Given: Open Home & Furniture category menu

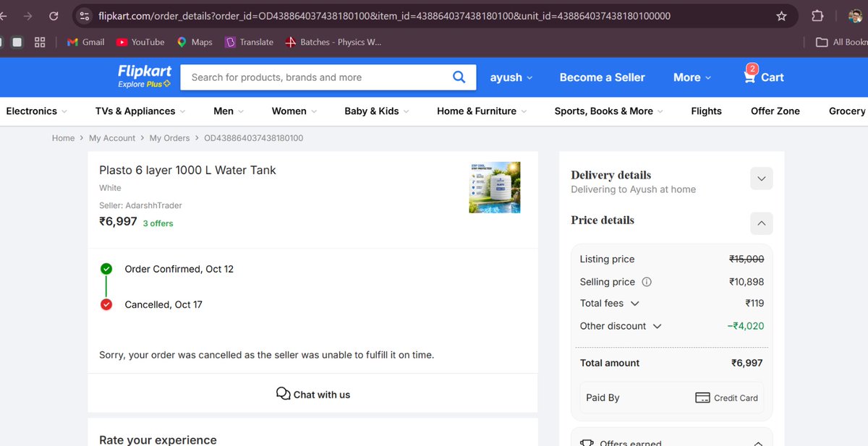Looking at the screenshot, I should coord(482,111).
